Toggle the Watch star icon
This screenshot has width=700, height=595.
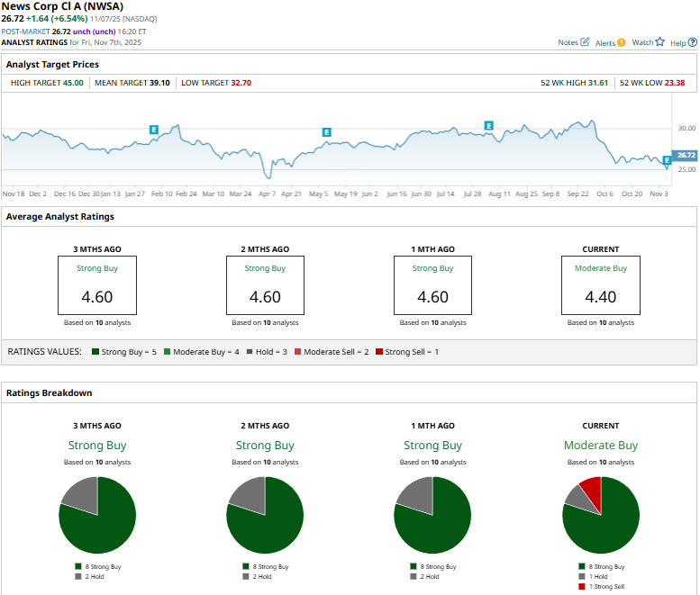659,42
